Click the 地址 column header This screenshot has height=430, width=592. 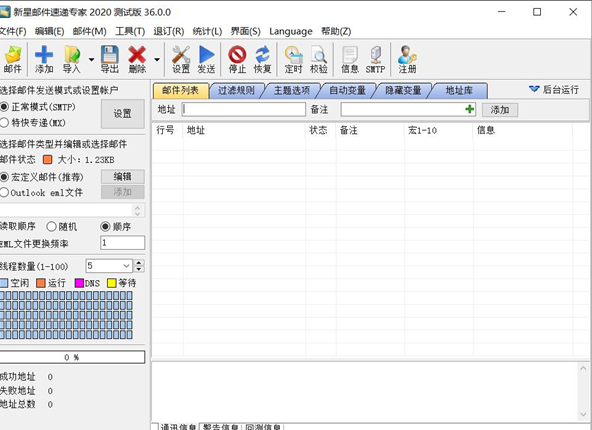coord(244,130)
